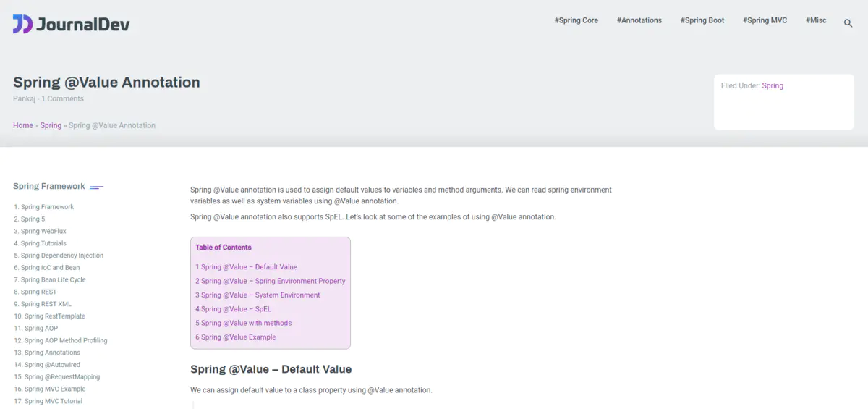
Task: Open the #Misc menu item
Action: (x=816, y=20)
